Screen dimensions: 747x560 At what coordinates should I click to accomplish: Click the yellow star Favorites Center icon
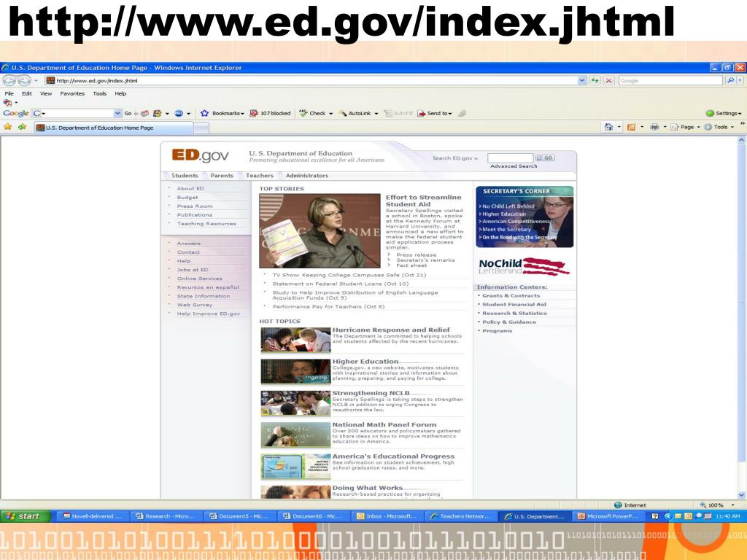pyautogui.click(x=7, y=127)
